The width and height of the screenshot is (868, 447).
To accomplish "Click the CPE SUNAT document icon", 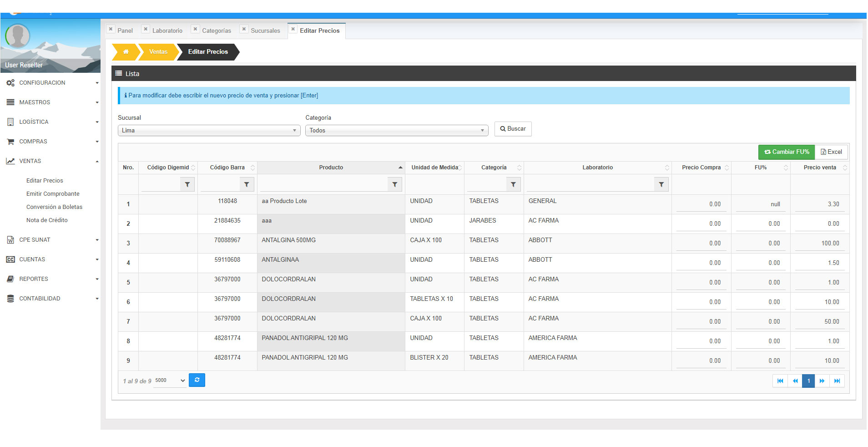I will pyautogui.click(x=10, y=240).
